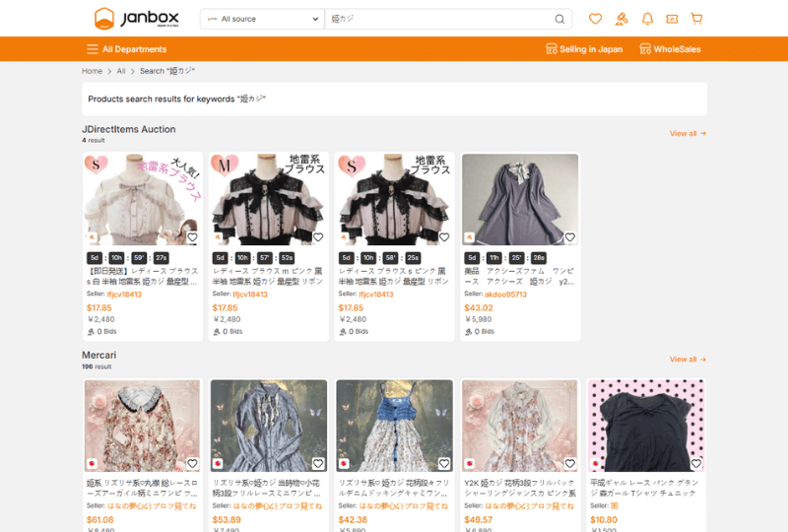788x532 pixels.
Task: Click the auction badge on gray dress image
Action: pyautogui.click(x=469, y=236)
